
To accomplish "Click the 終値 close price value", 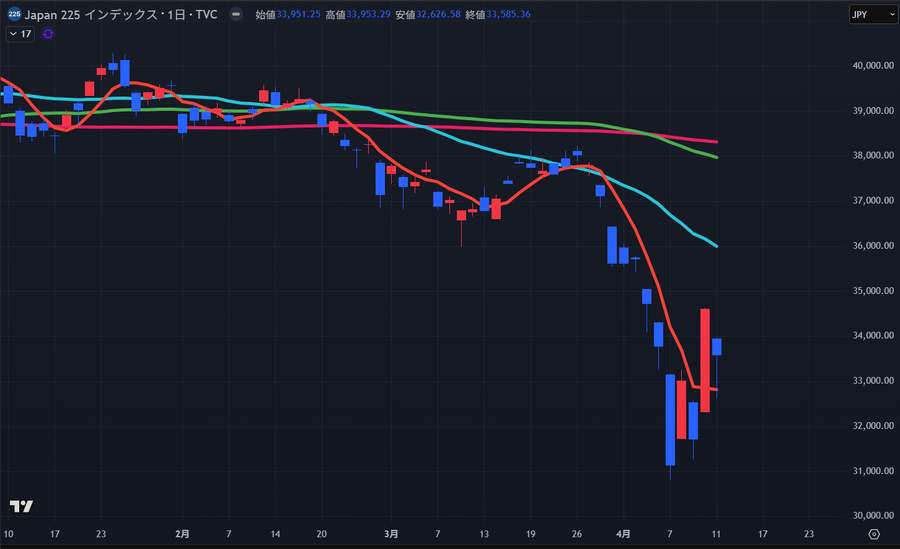I will (x=509, y=15).
